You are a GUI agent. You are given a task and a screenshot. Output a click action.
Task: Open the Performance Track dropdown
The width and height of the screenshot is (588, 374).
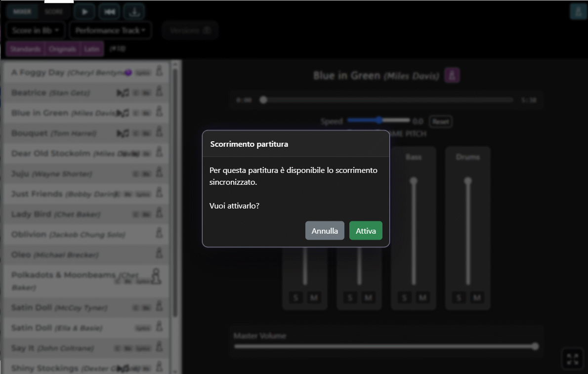pyautogui.click(x=110, y=31)
